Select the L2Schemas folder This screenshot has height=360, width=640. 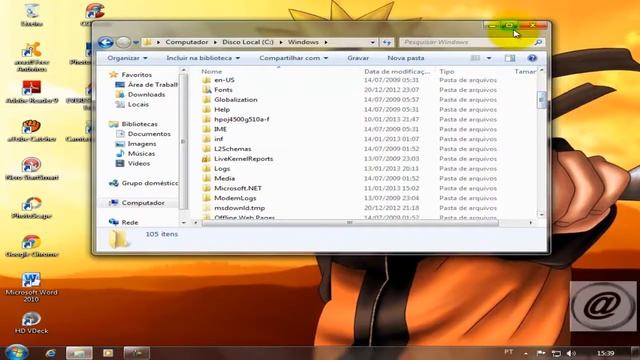pos(233,149)
